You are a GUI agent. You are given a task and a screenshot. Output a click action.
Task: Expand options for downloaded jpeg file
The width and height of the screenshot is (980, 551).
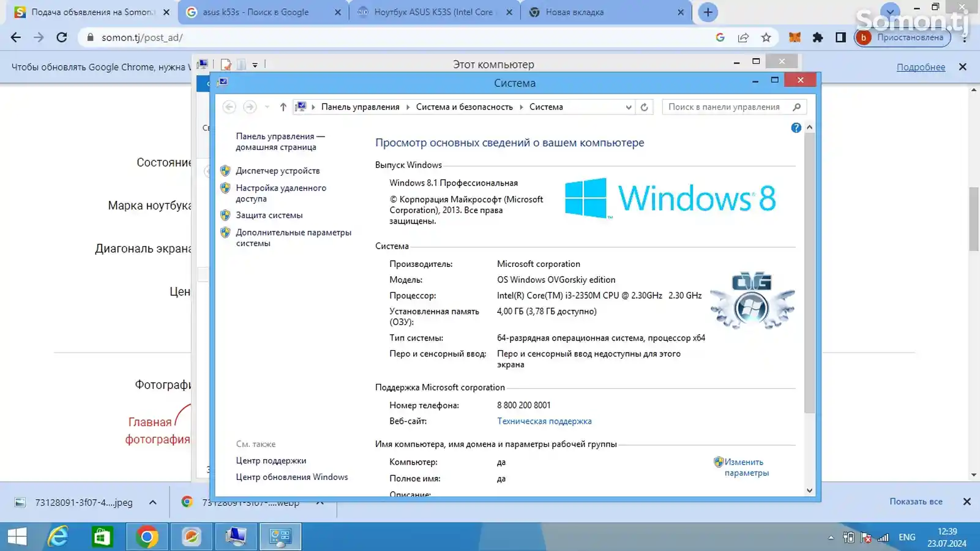pos(152,502)
